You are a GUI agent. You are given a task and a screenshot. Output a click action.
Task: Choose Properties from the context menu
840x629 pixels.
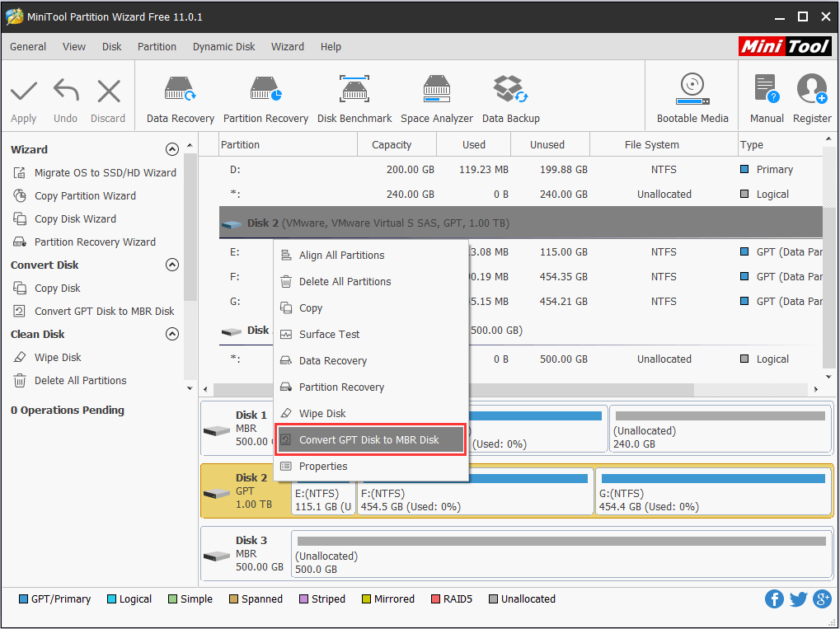[x=371, y=466]
